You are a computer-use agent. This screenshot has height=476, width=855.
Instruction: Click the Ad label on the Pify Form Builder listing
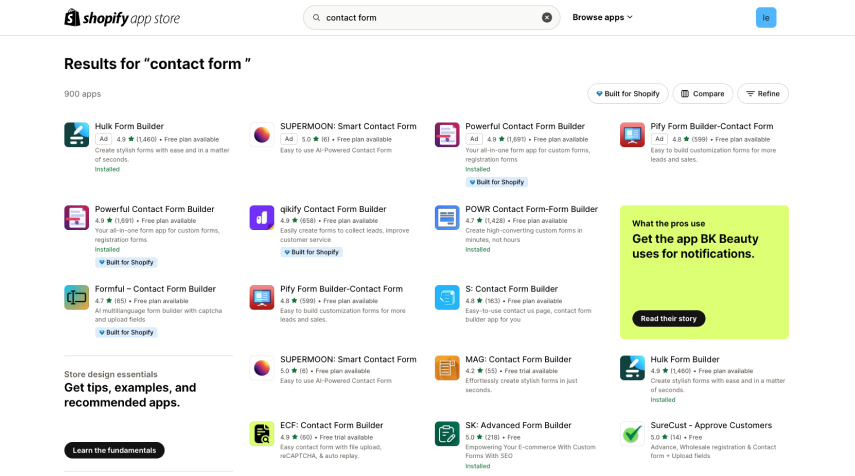(x=659, y=139)
